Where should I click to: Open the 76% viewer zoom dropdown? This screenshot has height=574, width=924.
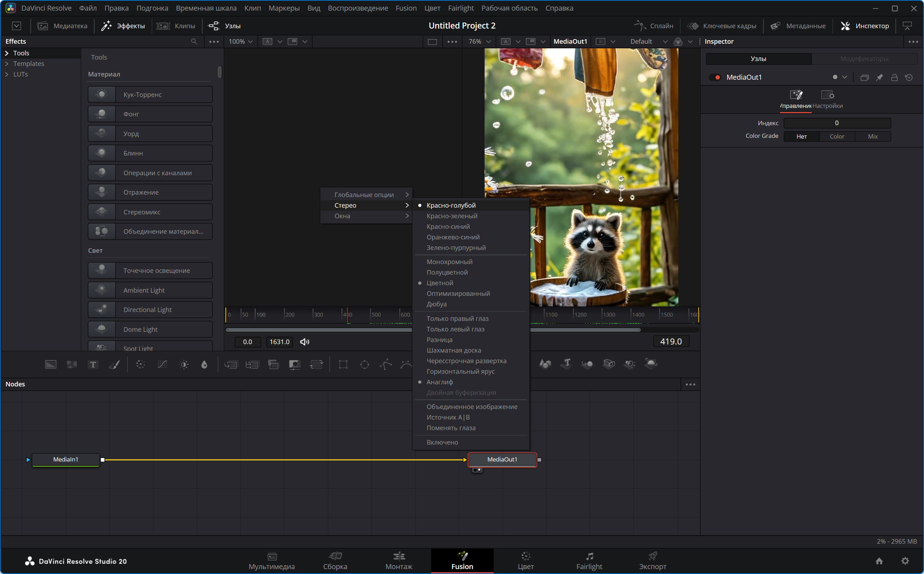pos(480,41)
